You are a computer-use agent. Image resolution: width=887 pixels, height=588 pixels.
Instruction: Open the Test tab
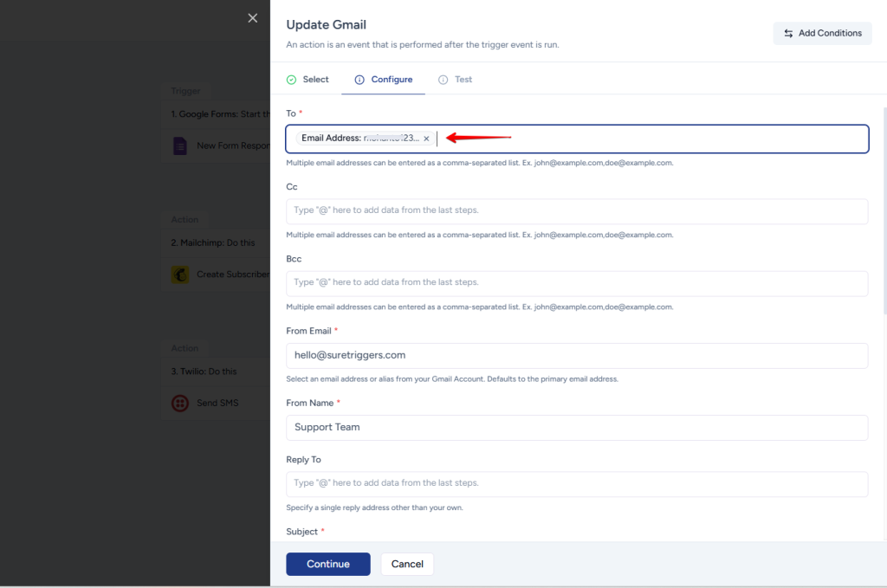point(456,80)
